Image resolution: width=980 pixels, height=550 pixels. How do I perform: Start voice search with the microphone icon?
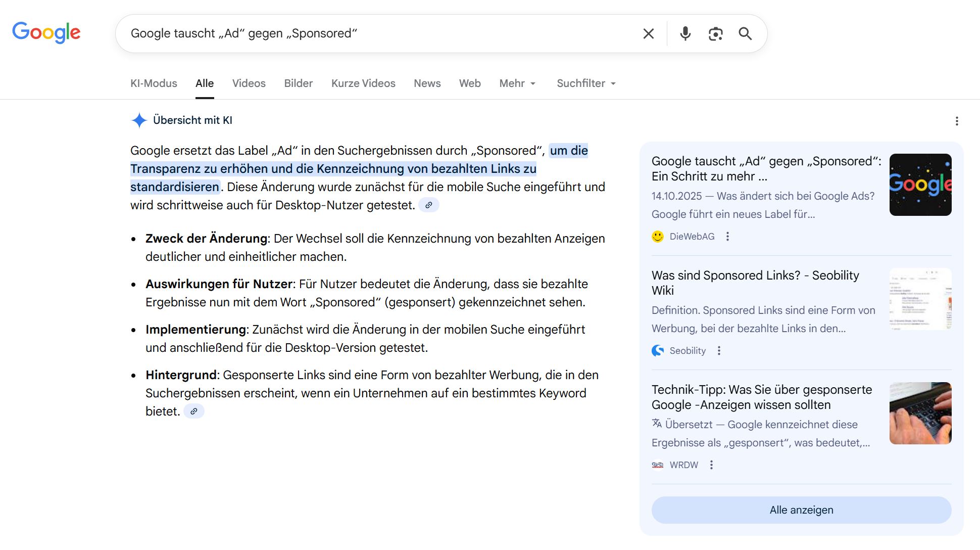(685, 33)
